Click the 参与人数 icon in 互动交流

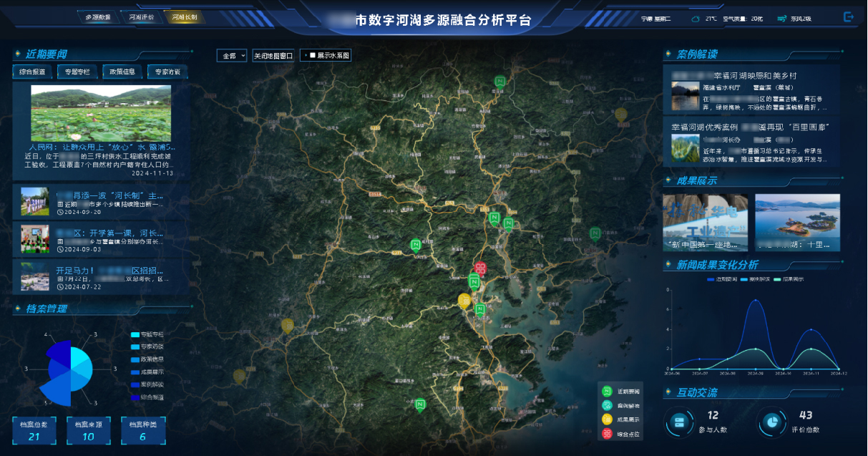(x=678, y=422)
